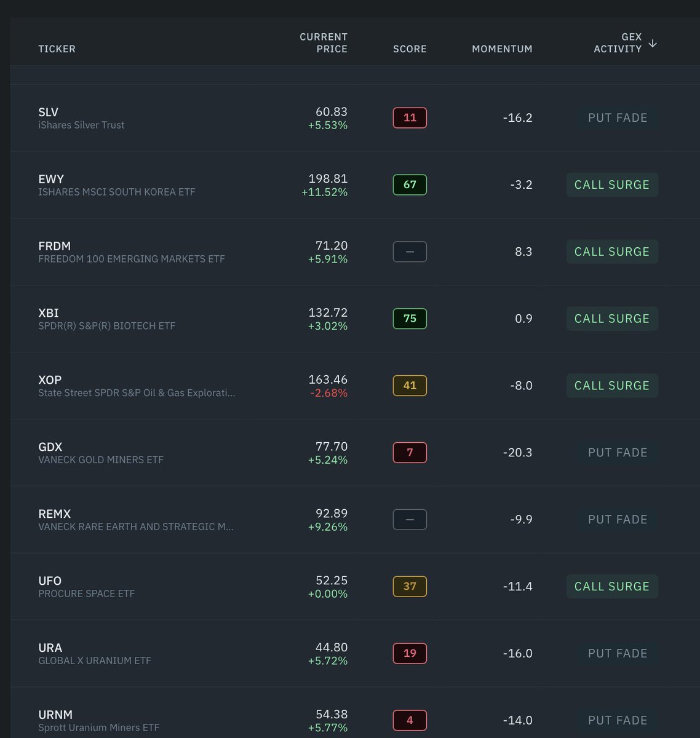Click UFO's CALL SURGE tag
Screen dimensions: 700x738
[x=612, y=587]
